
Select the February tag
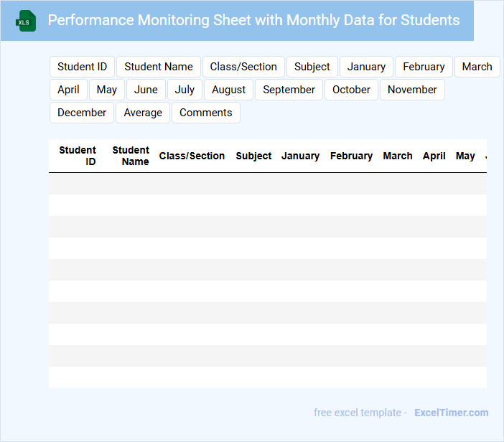click(x=424, y=67)
